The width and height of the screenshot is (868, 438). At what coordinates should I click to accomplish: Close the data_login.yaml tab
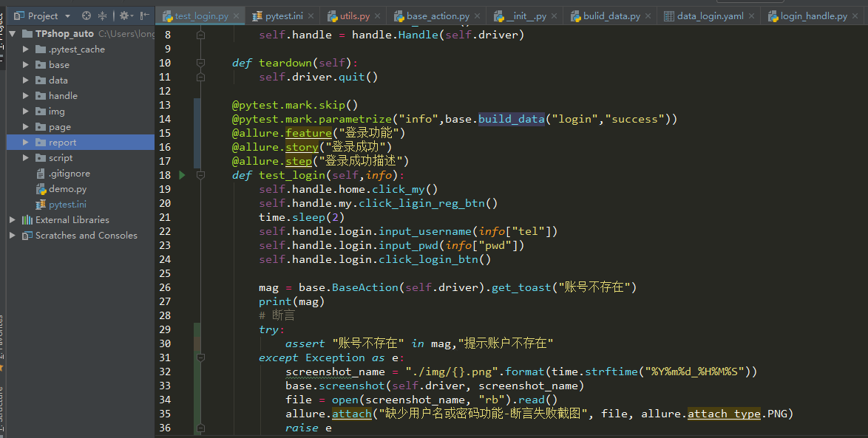click(x=751, y=16)
